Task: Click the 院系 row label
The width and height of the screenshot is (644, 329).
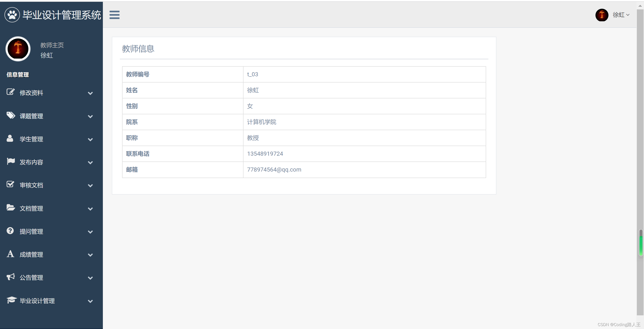Action: pyautogui.click(x=132, y=122)
